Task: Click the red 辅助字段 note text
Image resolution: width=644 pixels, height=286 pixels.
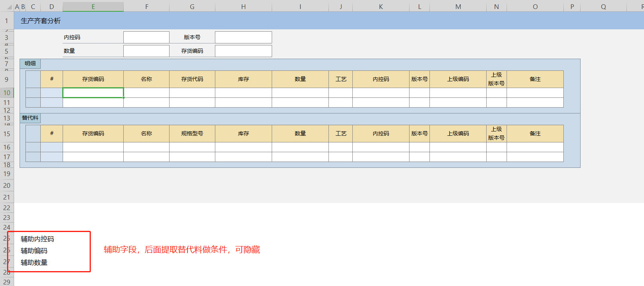Action: pyautogui.click(x=182, y=250)
